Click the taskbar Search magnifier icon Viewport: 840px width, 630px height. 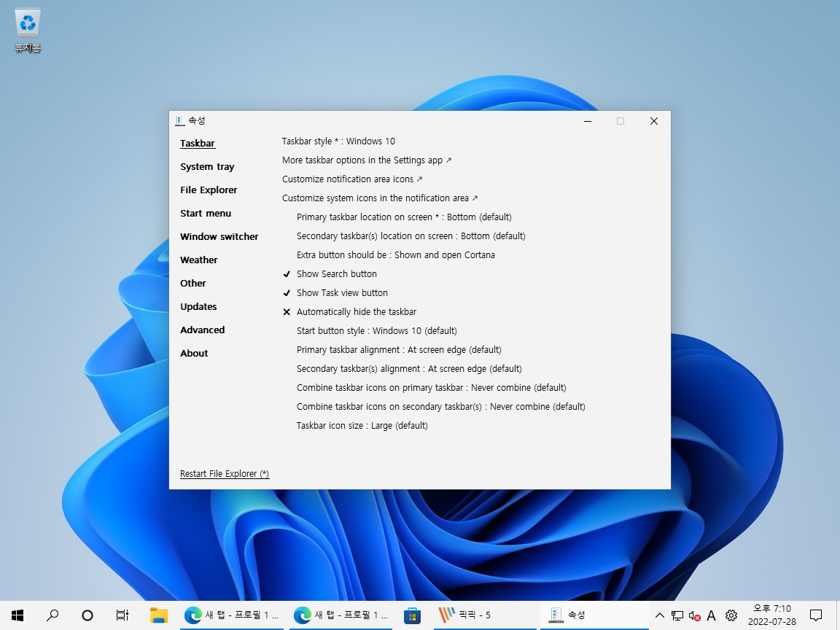pos(52,615)
